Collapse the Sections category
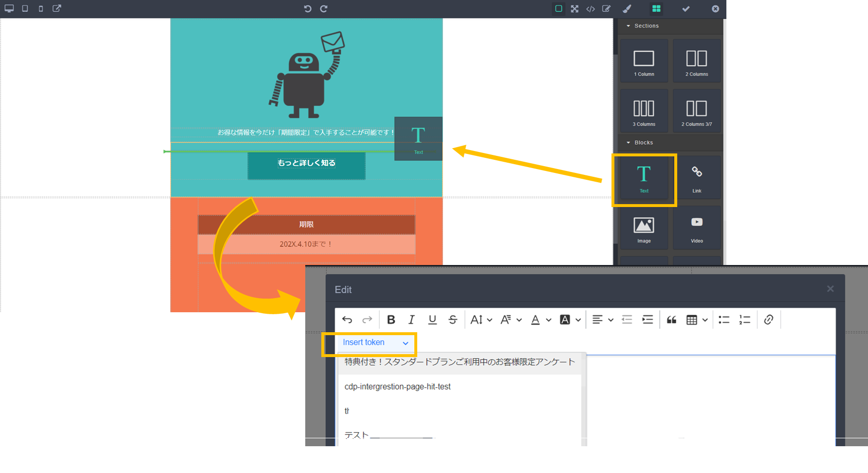868x473 pixels. coord(646,26)
